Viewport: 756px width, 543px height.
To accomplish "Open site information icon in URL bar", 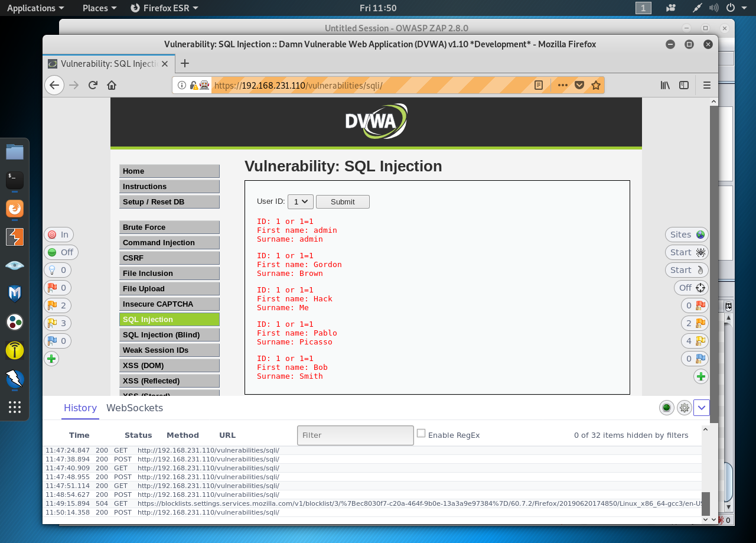I will pos(182,85).
